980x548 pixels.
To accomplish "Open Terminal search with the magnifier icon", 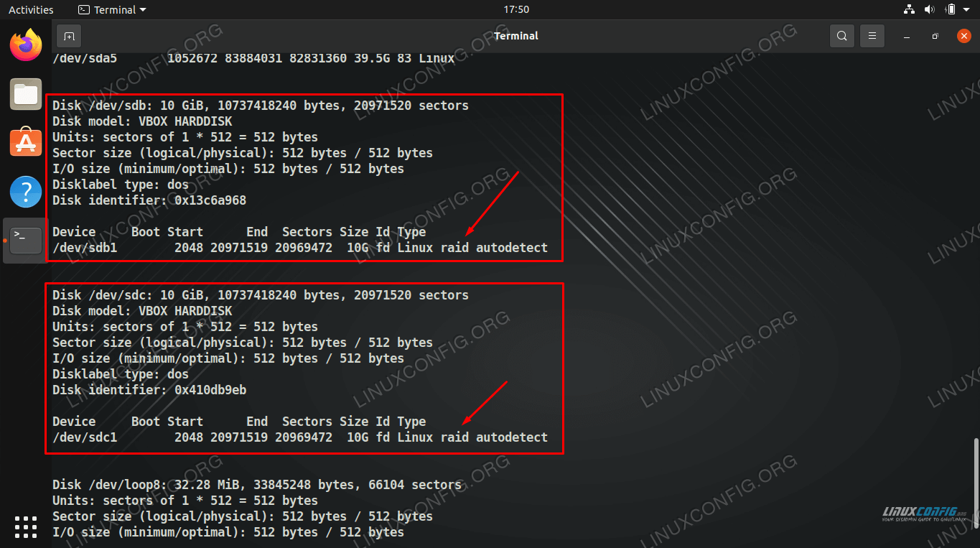I will pos(841,35).
